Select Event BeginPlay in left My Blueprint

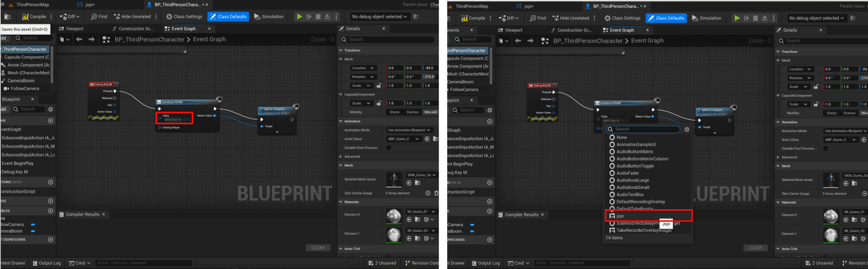pyautogui.click(x=18, y=163)
